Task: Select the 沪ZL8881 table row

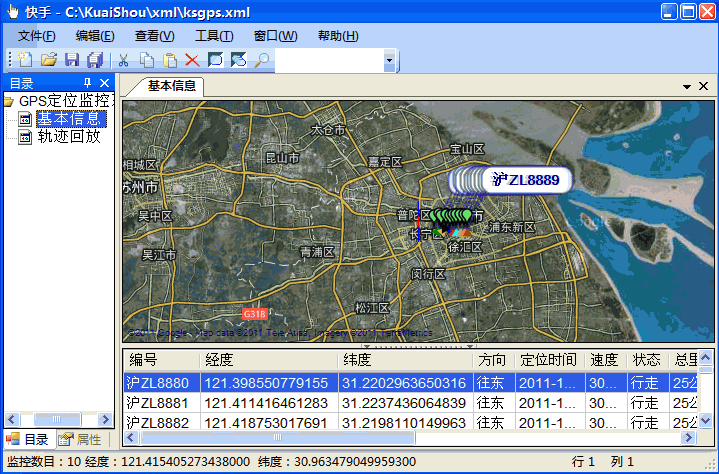Action: 411,403
